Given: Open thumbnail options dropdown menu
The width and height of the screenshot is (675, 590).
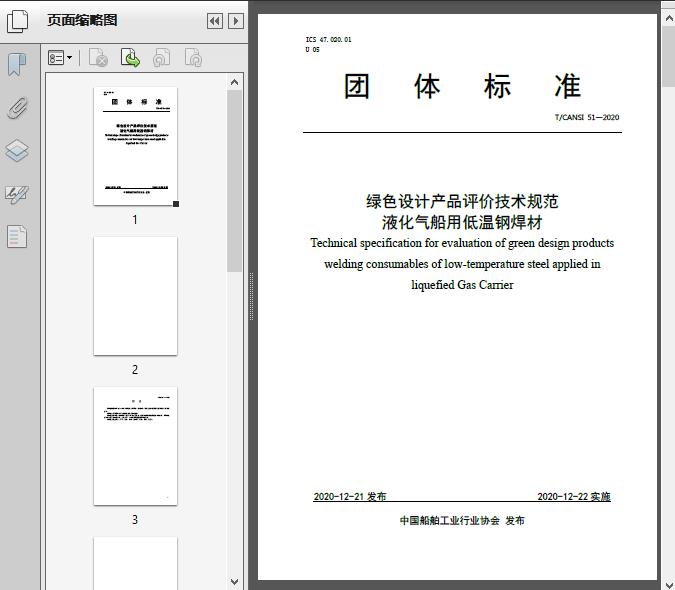Looking at the screenshot, I should click(60, 58).
